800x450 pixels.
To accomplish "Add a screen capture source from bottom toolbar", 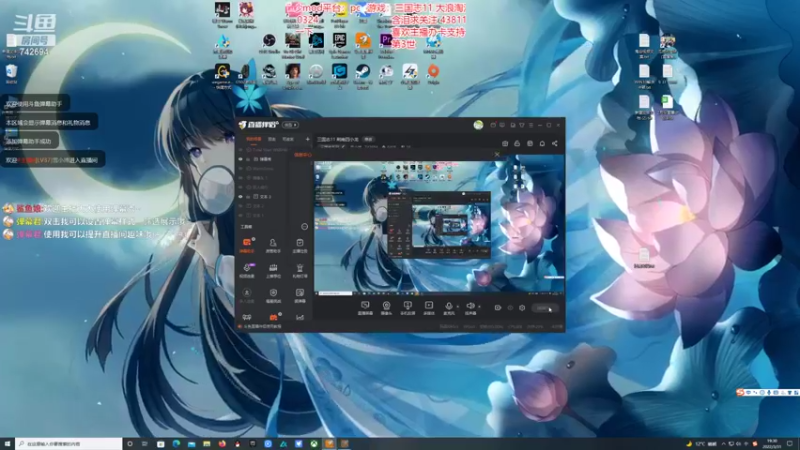I will [365, 308].
